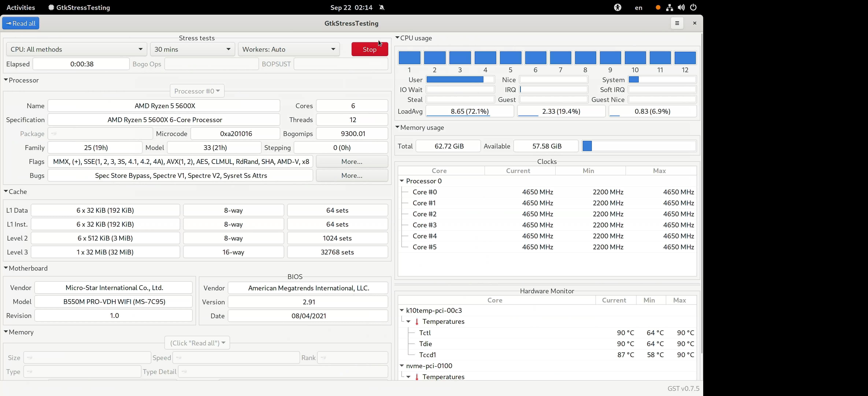This screenshot has width=868, height=396.
Task: Open the Activities overview
Action: [21, 7]
